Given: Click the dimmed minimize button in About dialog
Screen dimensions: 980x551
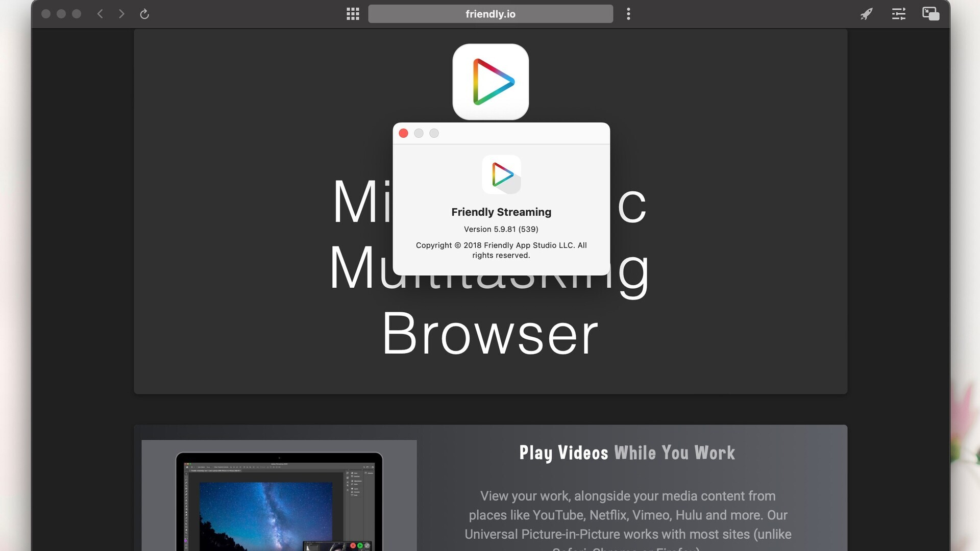Looking at the screenshot, I should (419, 133).
